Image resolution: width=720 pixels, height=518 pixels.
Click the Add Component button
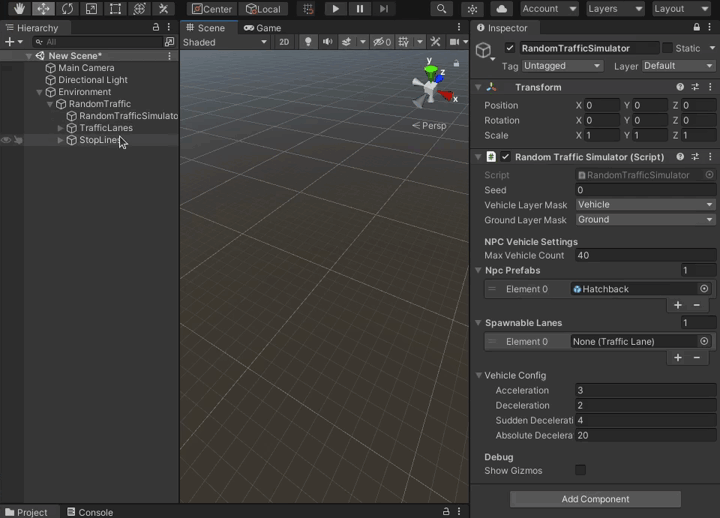pyautogui.click(x=595, y=499)
